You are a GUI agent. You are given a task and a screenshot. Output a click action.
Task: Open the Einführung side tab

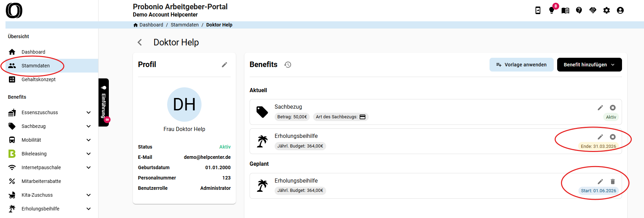[x=104, y=102]
